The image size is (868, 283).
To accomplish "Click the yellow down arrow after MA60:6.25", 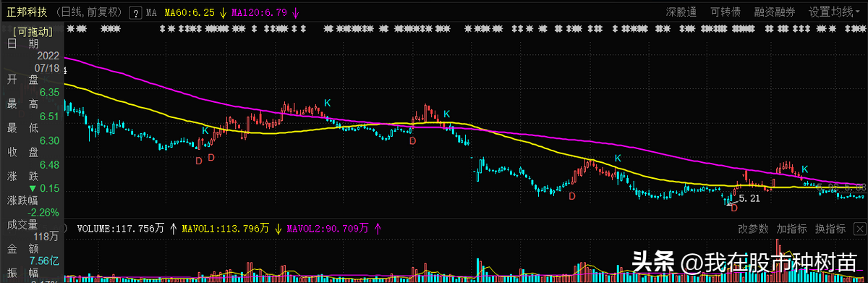I will click(223, 12).
